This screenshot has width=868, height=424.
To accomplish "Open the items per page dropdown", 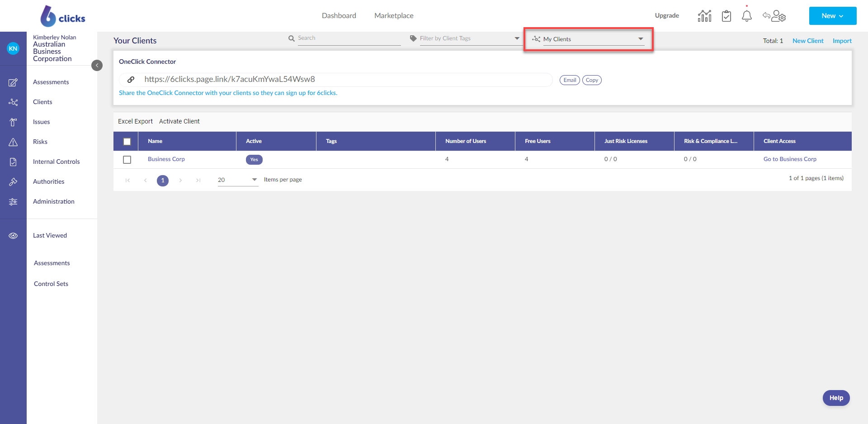I will tap(238, 180).
